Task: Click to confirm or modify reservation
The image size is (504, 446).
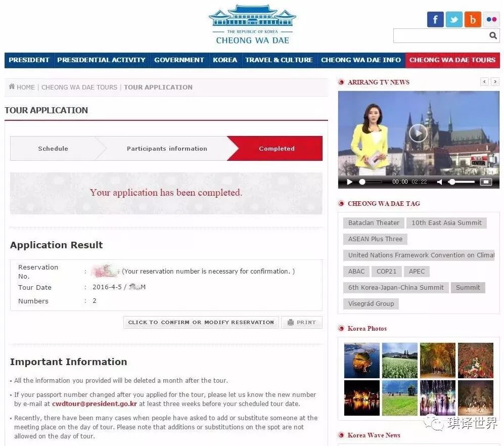Action: tap(201, 322)
